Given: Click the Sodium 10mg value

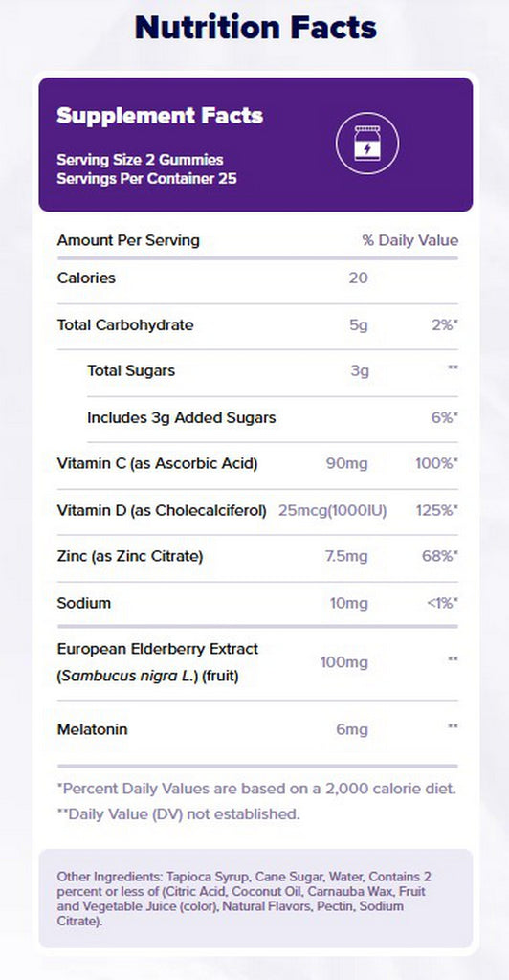Looking at the screenshot, I should click(349, 603).
